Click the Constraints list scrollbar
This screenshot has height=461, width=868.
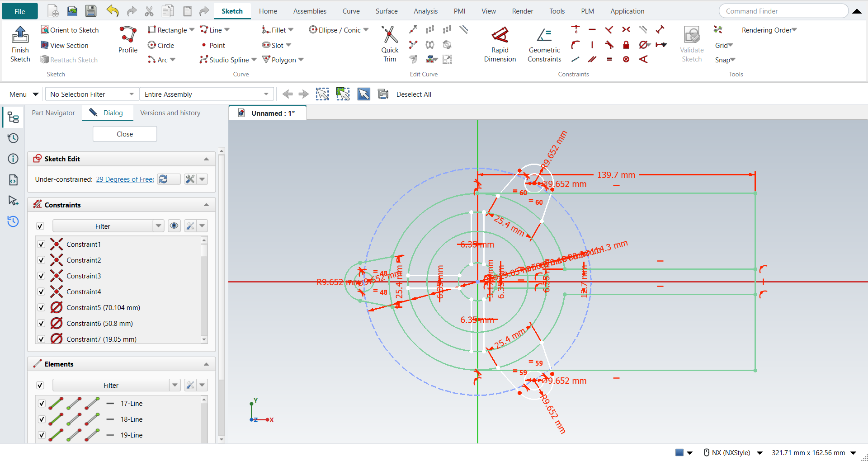[204, 289]
